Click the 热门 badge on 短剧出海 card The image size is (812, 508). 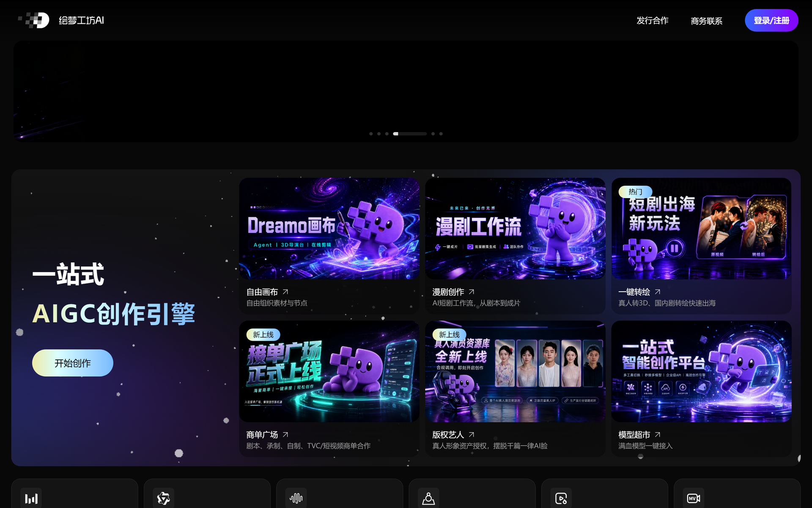pos(635,192)
